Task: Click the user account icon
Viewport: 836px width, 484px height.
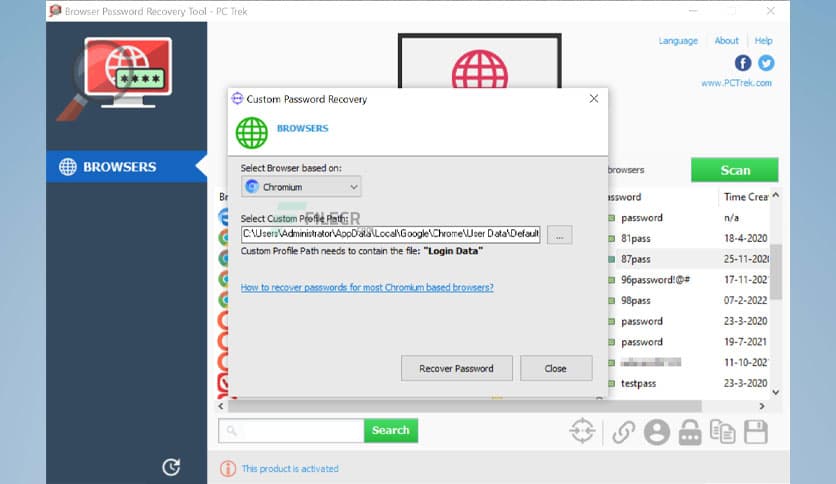Action: (x=657, y=432)
